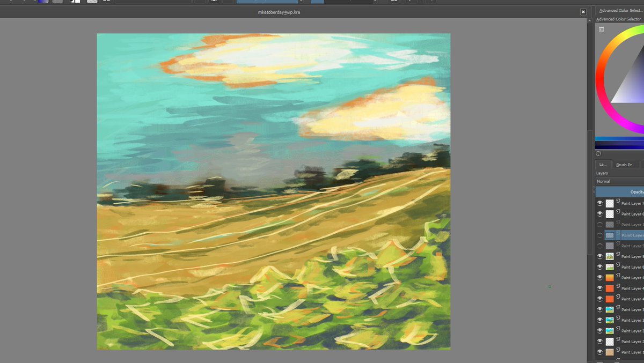Viewport: 644px width, 363px height.
Task: Hide Paint Layer 6 via its eye icon
Action: tap(600, 214)
